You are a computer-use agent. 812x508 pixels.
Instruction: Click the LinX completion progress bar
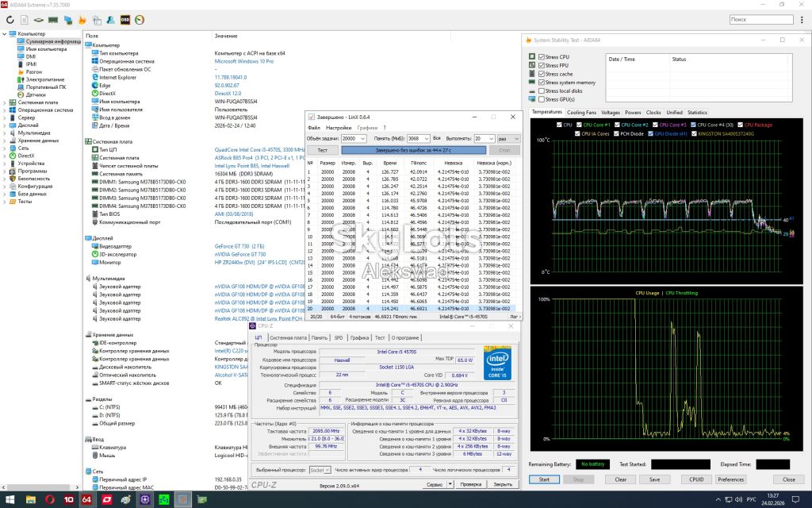tap(414, 150)
